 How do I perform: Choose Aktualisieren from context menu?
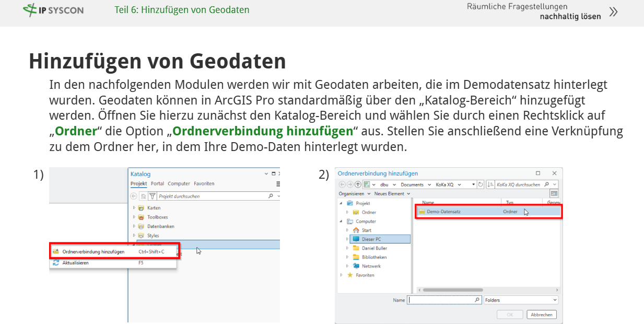[113, 263]
